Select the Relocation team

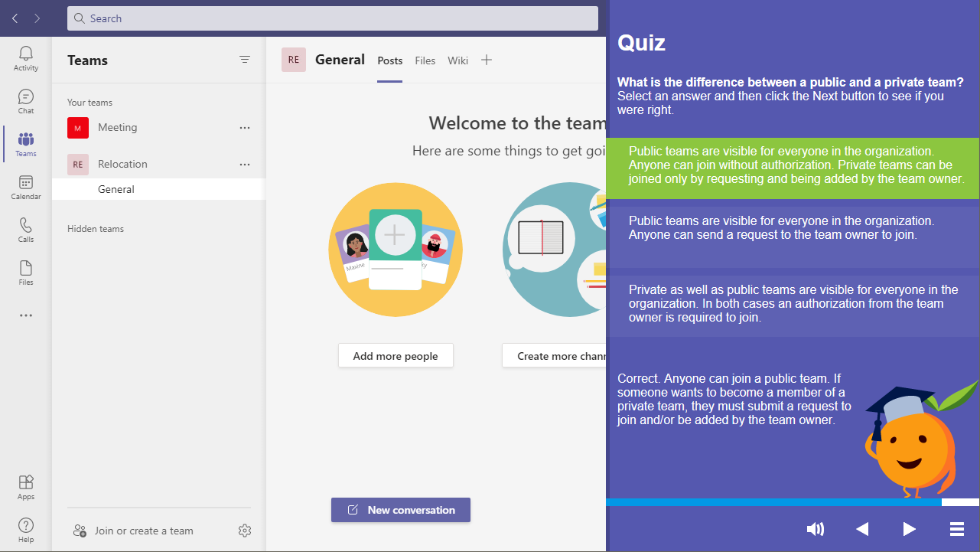[x=159, y=164]
